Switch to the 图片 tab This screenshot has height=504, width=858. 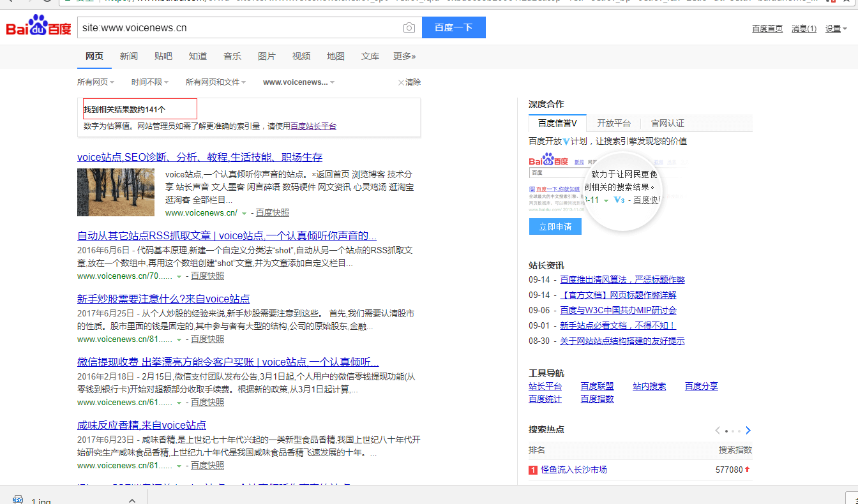267,56
